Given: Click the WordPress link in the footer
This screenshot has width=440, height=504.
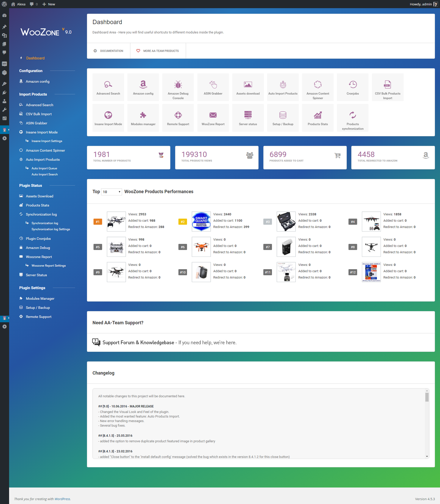Looking at the screenshot, I should point(62,499).
